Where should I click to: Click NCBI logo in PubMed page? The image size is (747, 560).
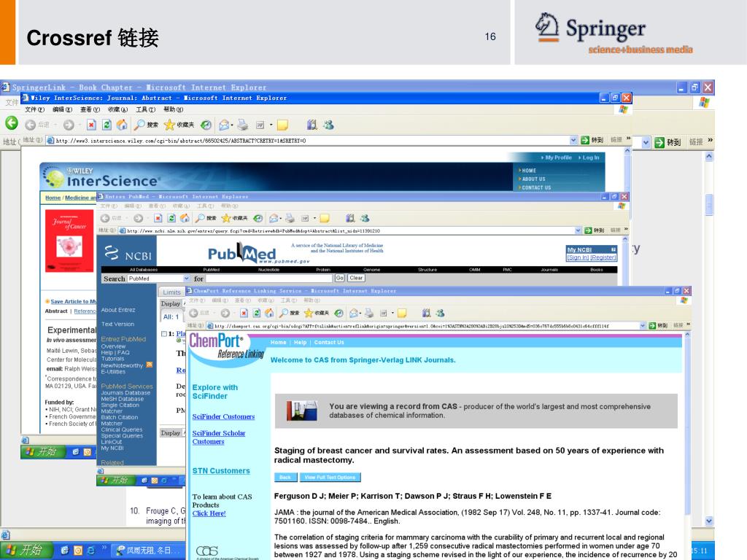click(128, 253)
